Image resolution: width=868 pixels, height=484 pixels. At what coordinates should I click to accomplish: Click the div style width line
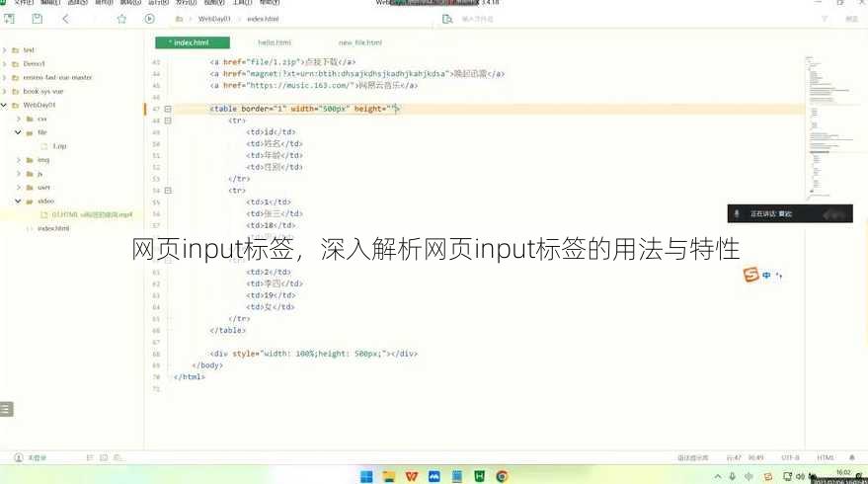point(314,354)
